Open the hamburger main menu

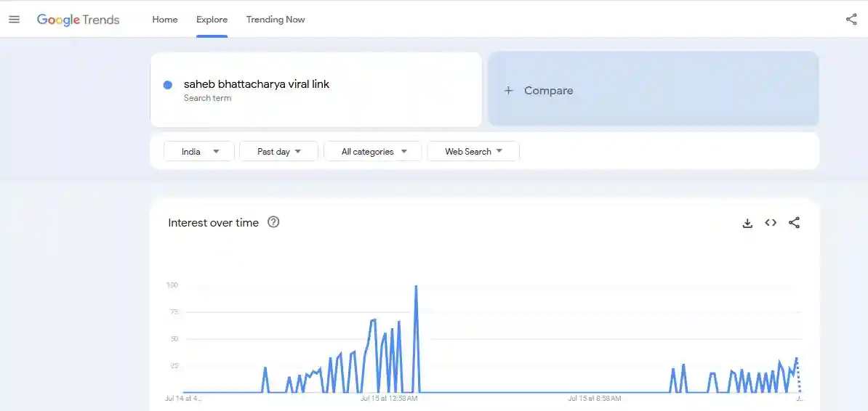14,20
